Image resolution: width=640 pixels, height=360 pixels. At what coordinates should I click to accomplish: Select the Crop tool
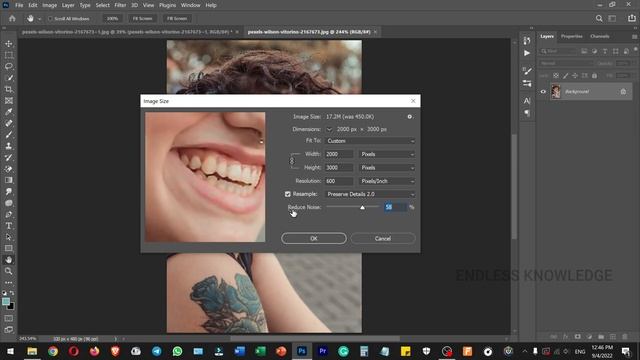(9, 89)
